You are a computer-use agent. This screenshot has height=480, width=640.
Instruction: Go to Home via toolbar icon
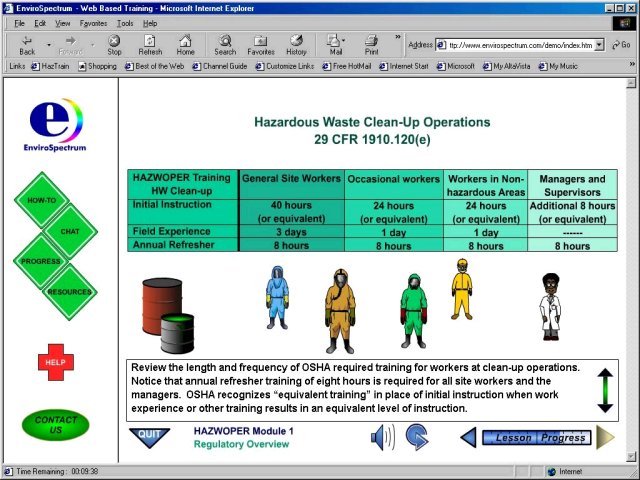pos(185,45)
